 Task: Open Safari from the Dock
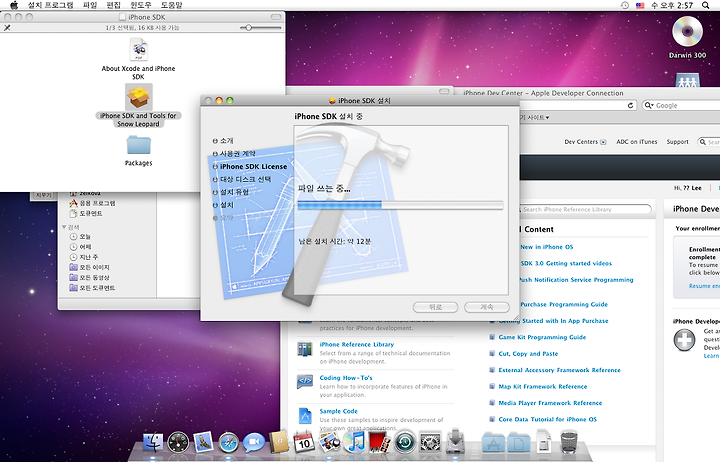[229, 442]
